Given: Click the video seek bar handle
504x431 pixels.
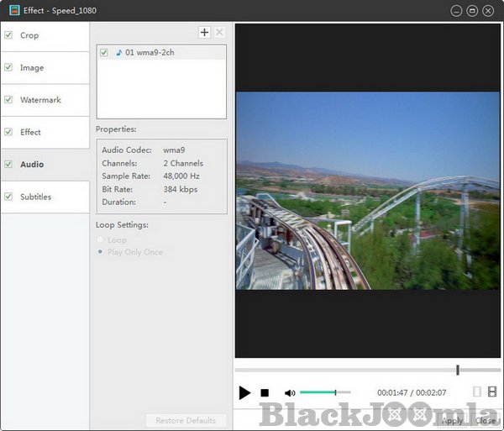Looking at the screenshot, I should click(x=458, y=370).
